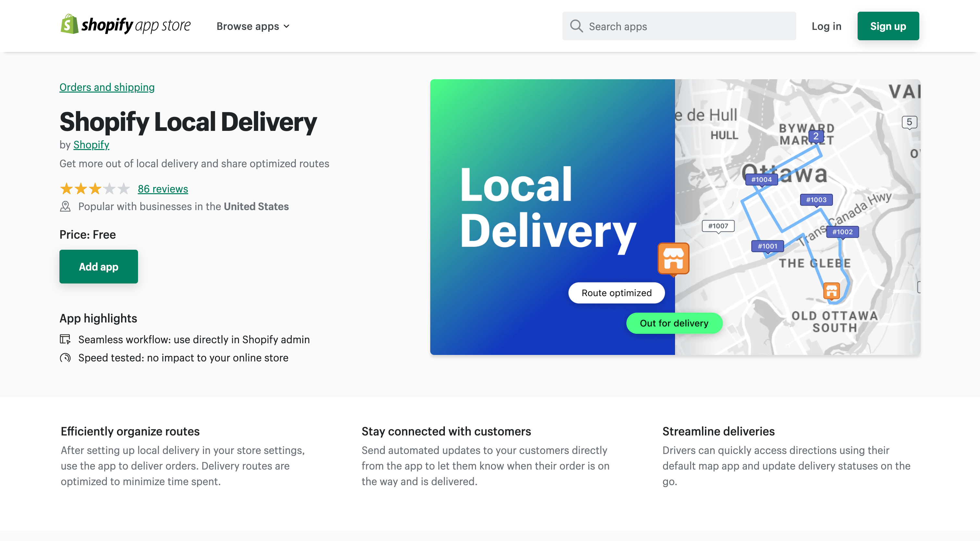Click the Stay connected with customers heading
The height and width of the screenshot is (541, 980).
446,432
